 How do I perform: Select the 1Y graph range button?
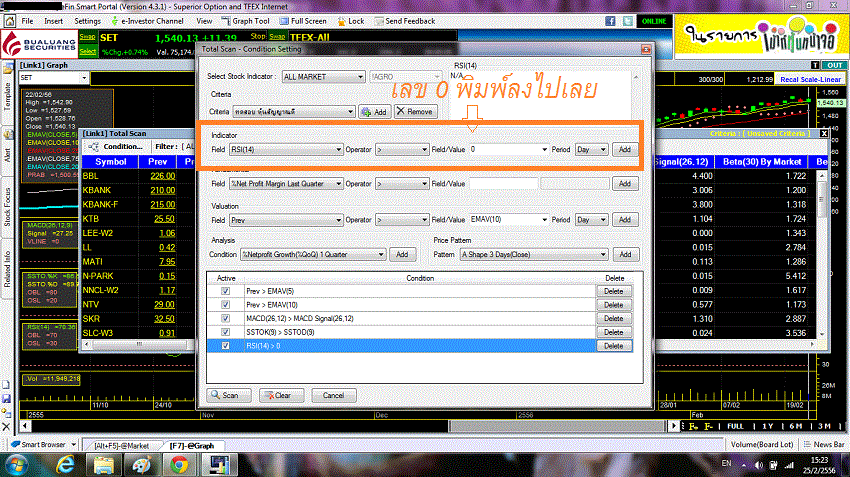point(768,427)
